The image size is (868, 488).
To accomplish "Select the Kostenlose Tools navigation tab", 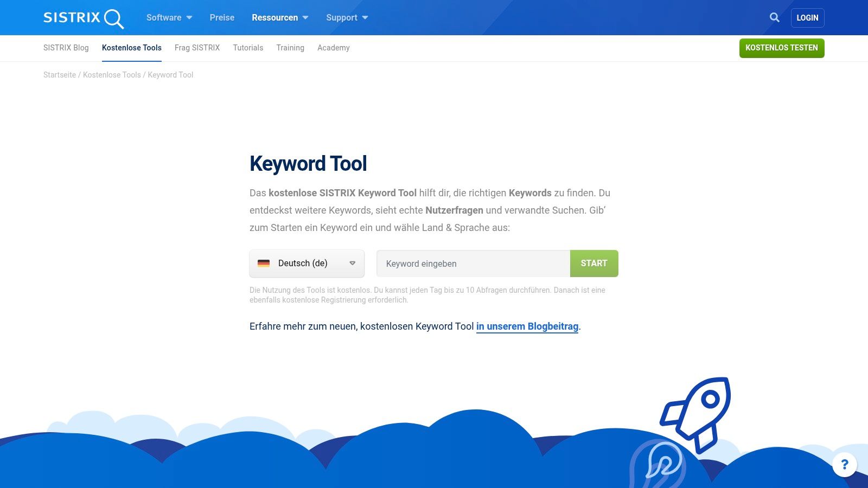I will tap(131, 48).
